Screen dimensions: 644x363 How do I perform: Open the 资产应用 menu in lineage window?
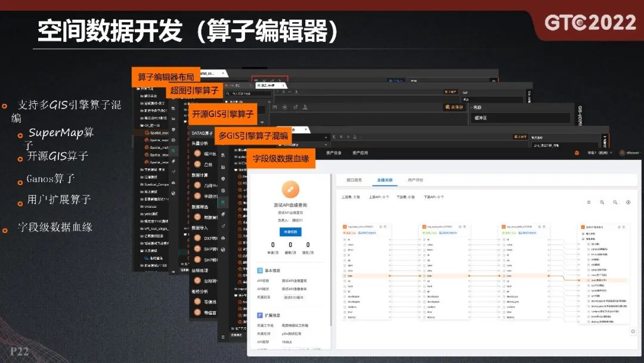[x=360, y=153]
